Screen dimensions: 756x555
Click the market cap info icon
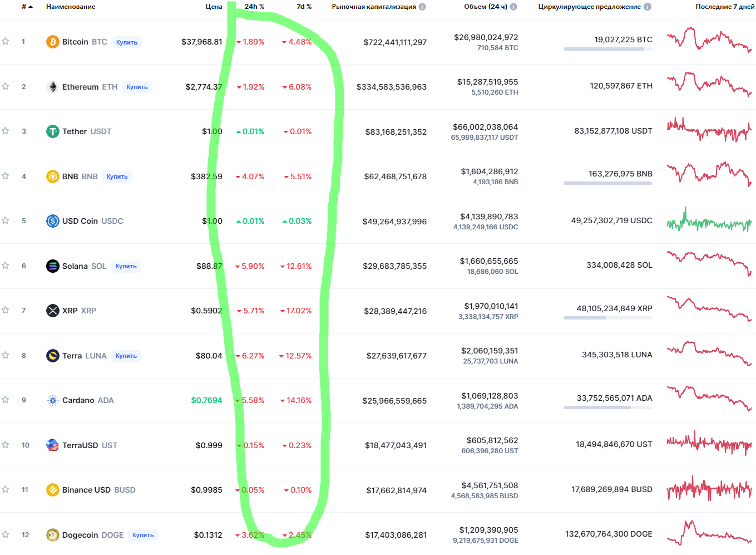[422, 7]
